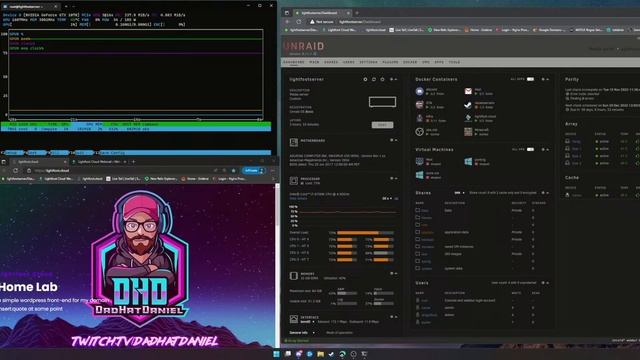Click the folder icon of appdata share
This screenshot has width=640, height=360.
[x=418, y=232]
